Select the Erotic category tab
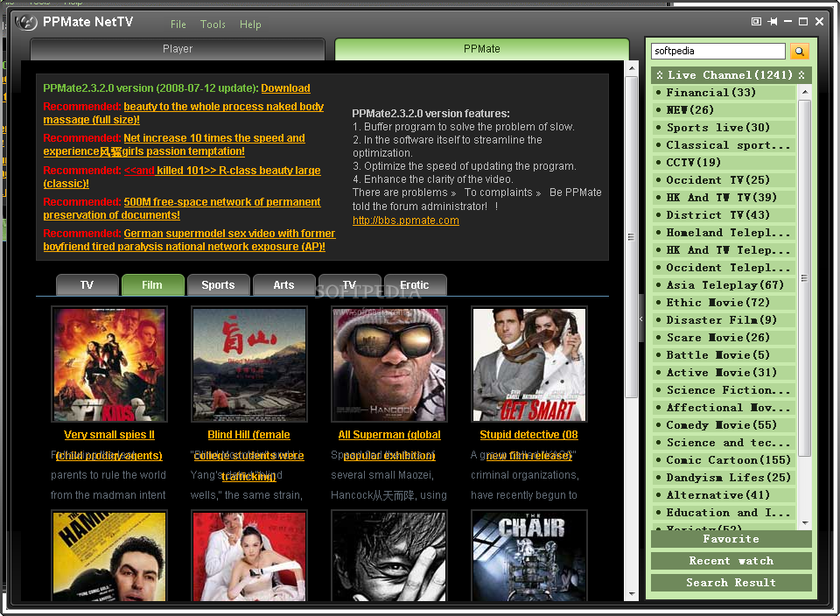The image size is (840, 616). point(415,285)
